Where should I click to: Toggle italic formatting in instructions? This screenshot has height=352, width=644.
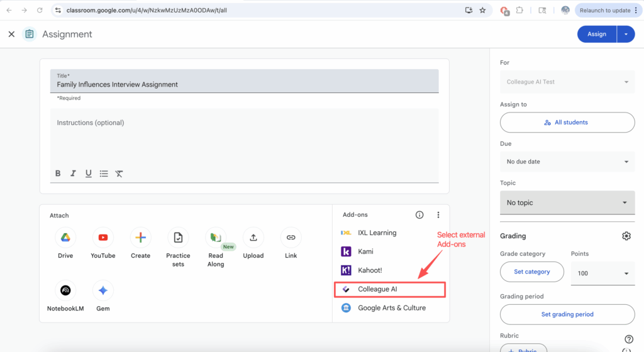click(73, 173)
